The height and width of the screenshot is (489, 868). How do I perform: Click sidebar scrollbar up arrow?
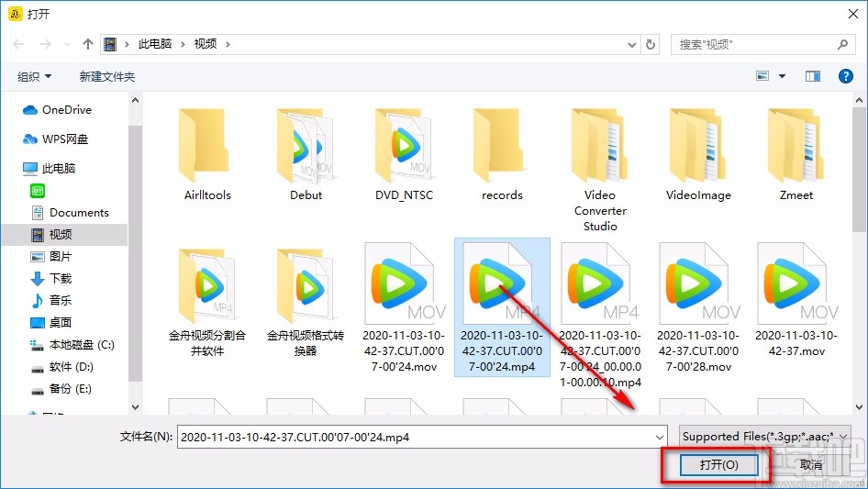click(135, 100)
